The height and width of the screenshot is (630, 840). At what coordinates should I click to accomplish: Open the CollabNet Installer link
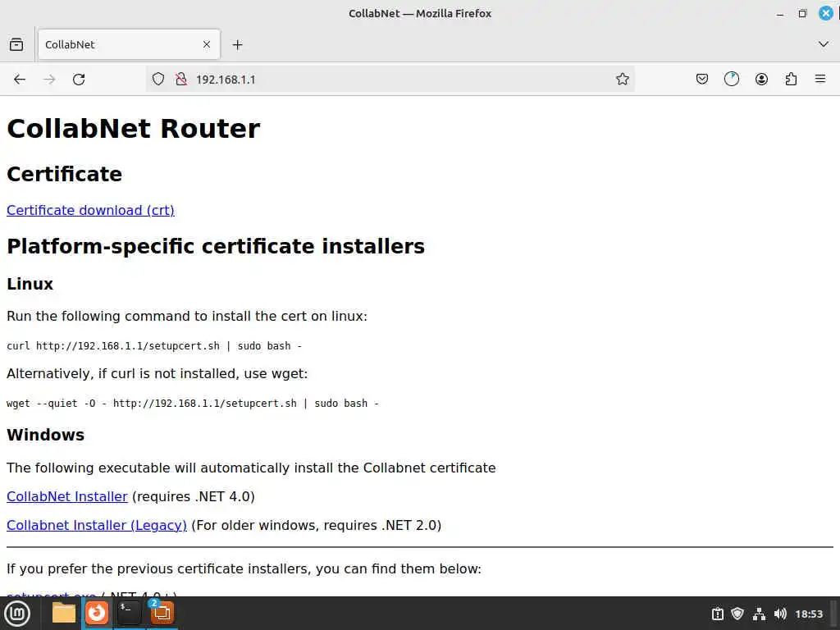[x=67, y=496]
